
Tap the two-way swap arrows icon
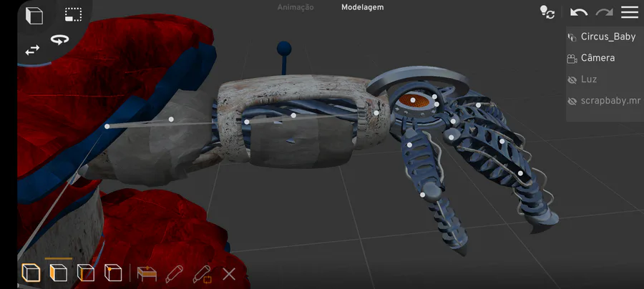(x=32, y=51)
